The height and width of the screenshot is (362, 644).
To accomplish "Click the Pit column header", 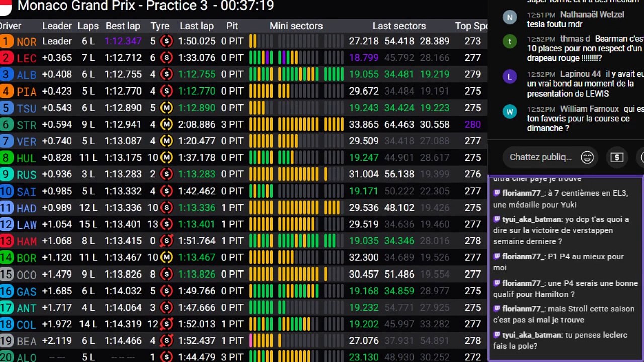I will [232, 26].
